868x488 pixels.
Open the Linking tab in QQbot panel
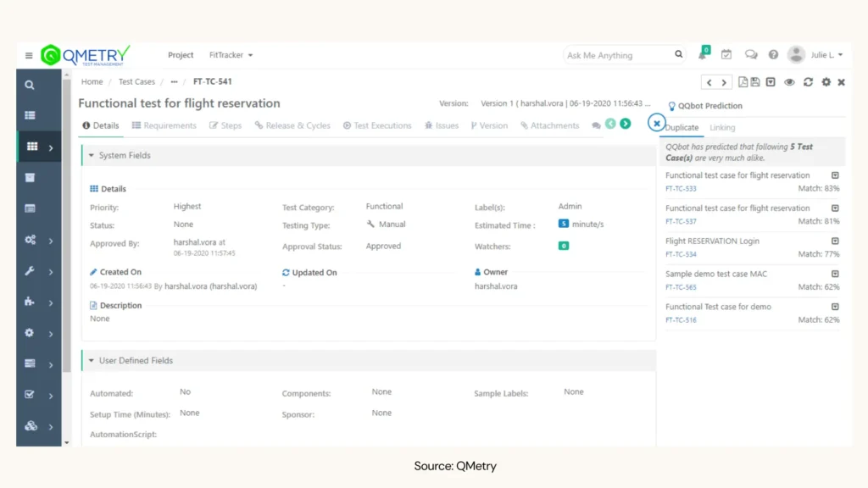click(x=722, y=127)
